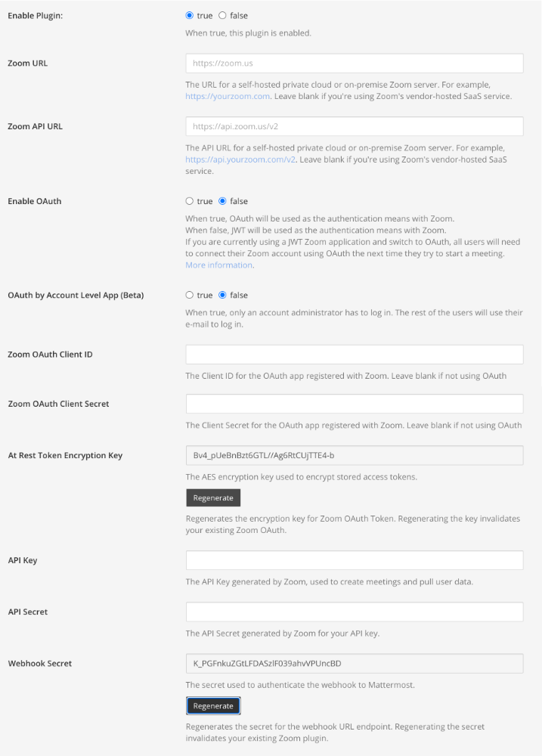Click the Zoom OAuth Client Secret setting label
Image resolution: width=542 pixels, height=756 pixels.
58,404
